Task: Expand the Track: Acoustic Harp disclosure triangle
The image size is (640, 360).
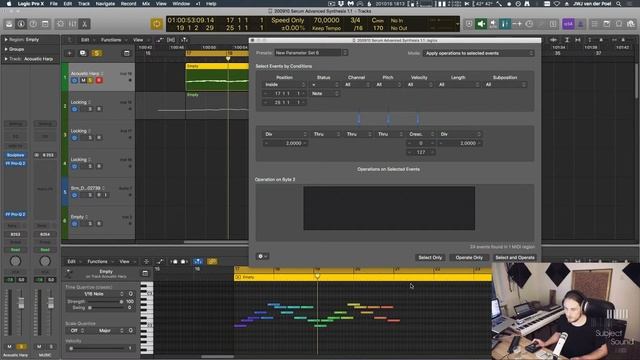Action: (6, 59)
